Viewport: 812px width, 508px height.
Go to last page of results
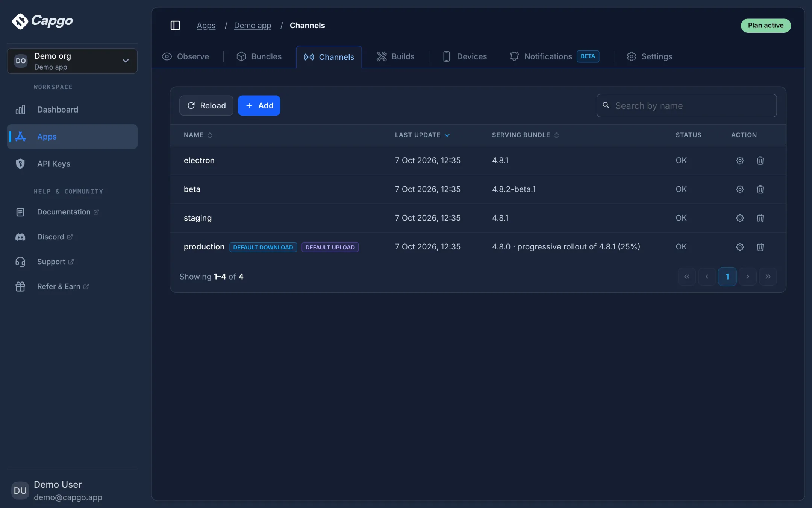pyautogui.click(x=768, y=277)
